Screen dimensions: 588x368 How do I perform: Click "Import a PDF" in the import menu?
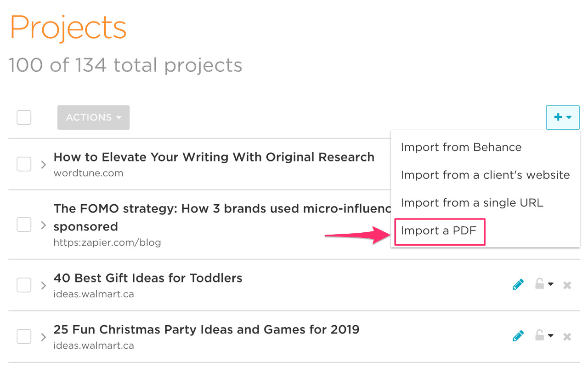point(439,231)
